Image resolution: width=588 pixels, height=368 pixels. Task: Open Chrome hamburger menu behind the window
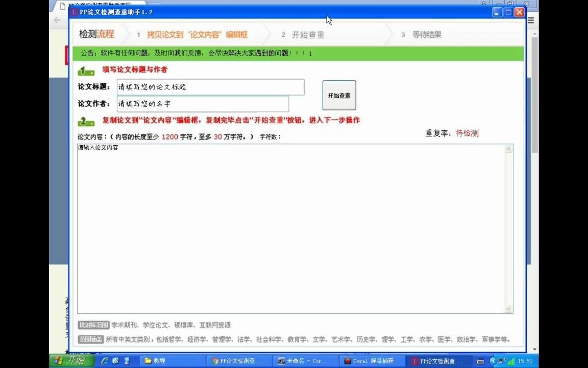[x=531, y=20]
